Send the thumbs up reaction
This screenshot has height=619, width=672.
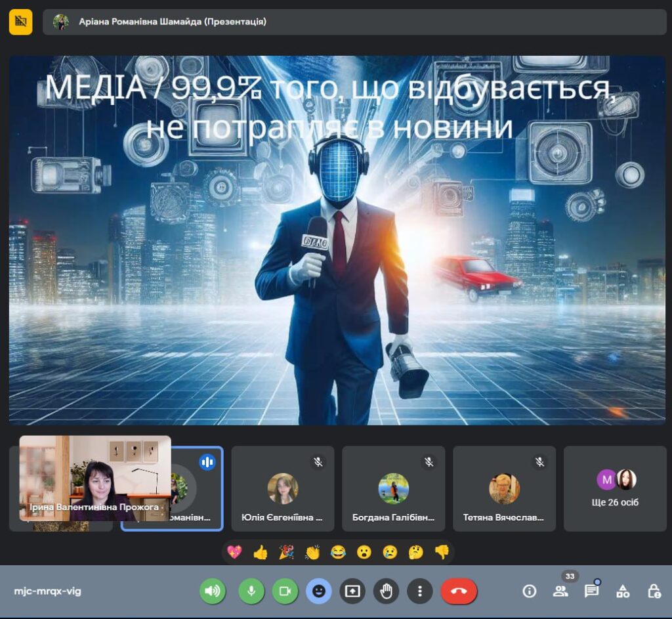click(x=261, y=552)
